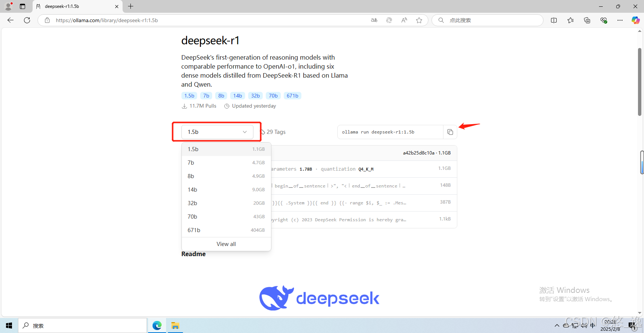The image size is (644, 333).
Task: Click the deepseek-r1 page heading
Action: [x=210, y=40]
